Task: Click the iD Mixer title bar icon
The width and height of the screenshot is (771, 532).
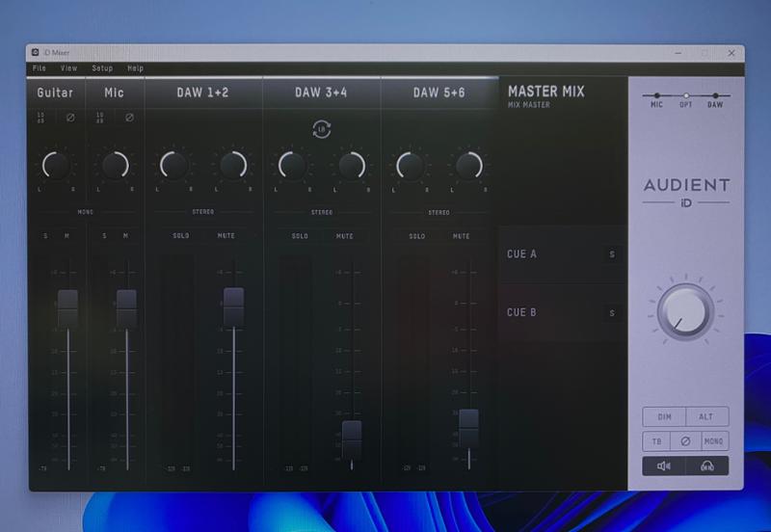Action: point(36,52)
